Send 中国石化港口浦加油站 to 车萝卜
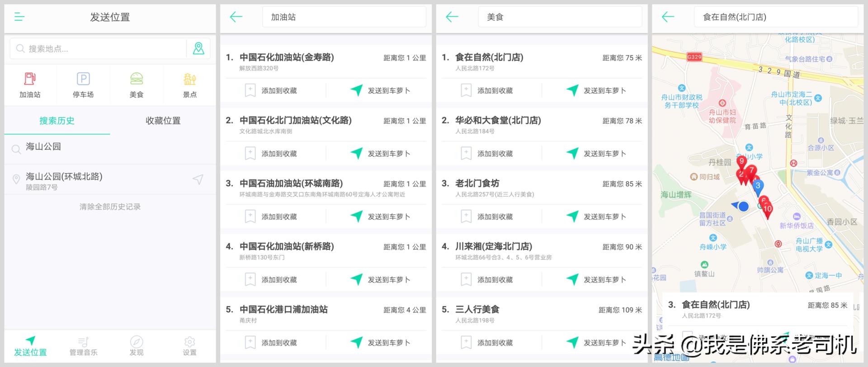This screenshot has height=367, width=868. [380, 343]
